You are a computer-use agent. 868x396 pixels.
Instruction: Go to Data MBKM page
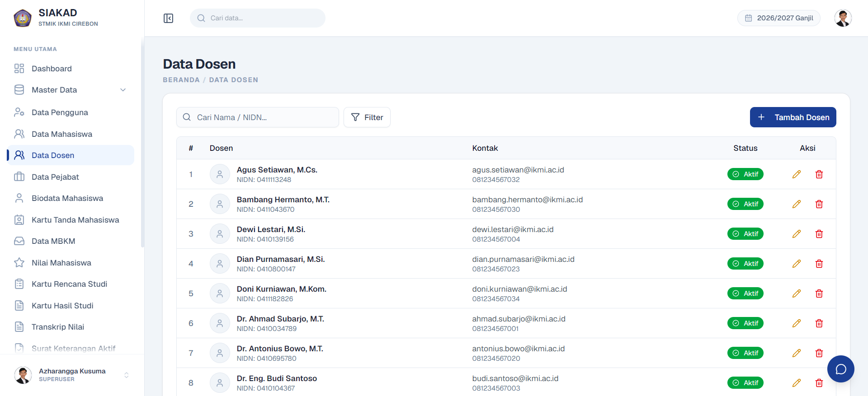[71, 241]
